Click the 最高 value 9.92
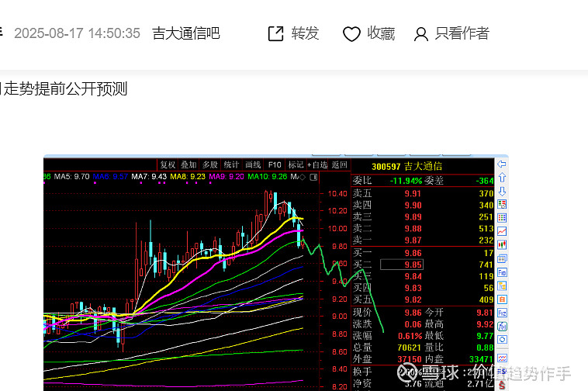 click(485, 324)
